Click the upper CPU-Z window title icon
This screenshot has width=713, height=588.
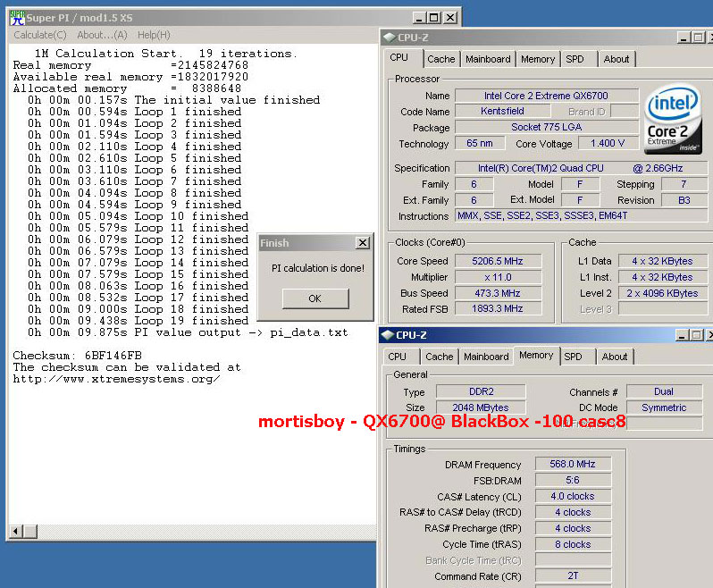[x=390, y=38]
